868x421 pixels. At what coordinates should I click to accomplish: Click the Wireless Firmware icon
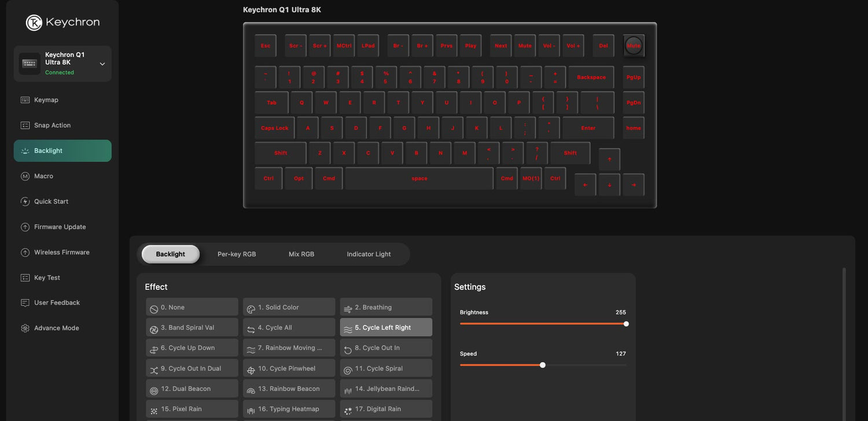[25, 253]
